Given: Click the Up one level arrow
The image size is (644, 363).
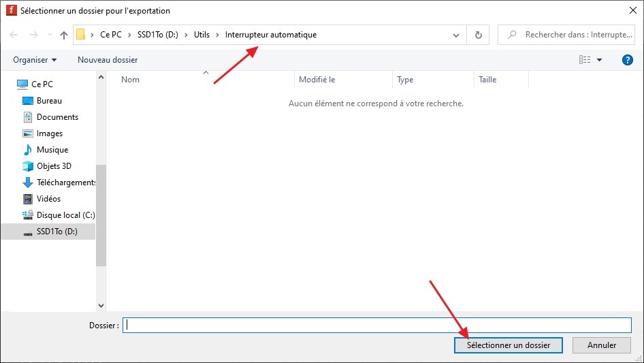Looking at the screenshot, I should click(x=64, y=35).
